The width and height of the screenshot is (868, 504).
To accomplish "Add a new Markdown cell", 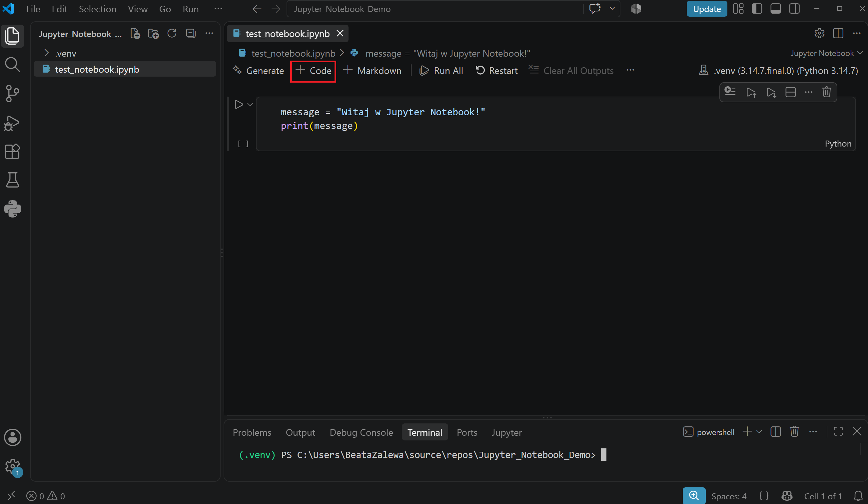I will pos(372,71).
